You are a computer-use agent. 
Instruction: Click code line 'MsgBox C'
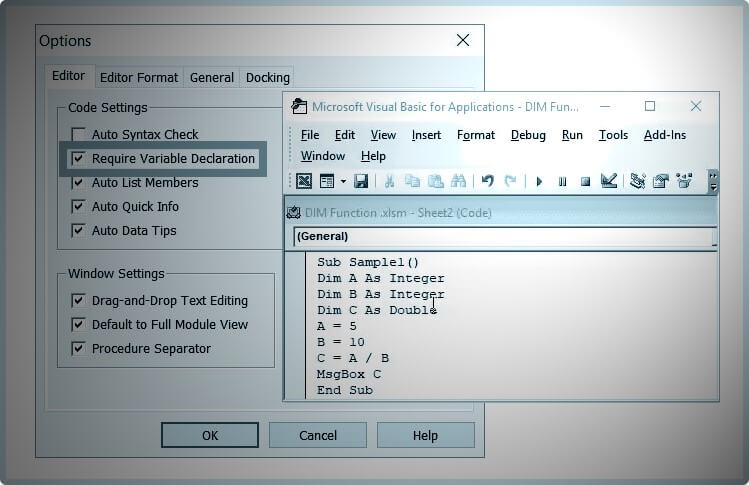point(349,374)
